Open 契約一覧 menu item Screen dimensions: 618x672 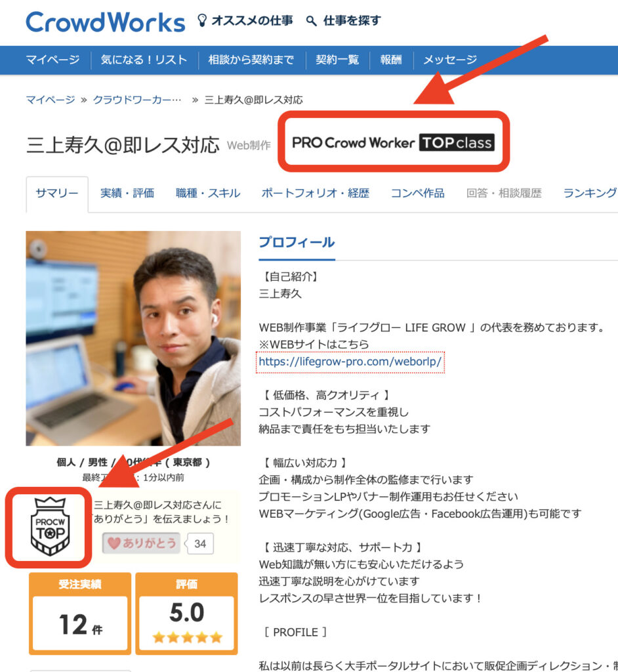pyautogui.click(x=337, y=60)
